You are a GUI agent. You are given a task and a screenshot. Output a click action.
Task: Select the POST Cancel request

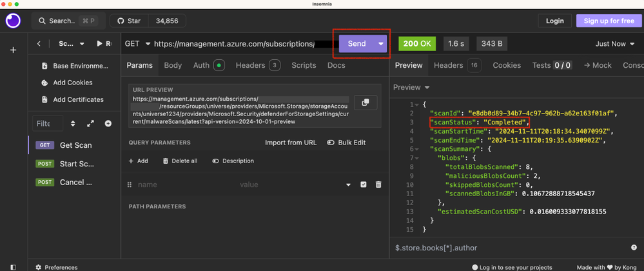tap(74, 182)
